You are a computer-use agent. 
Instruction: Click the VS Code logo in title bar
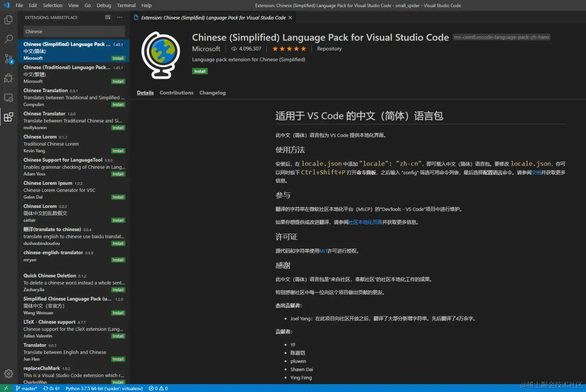[6, 5]
